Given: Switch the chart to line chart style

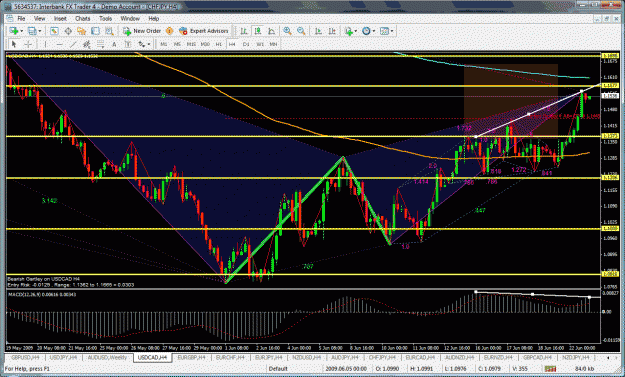Looking at the screenshot, I should [x=271, y=31].
